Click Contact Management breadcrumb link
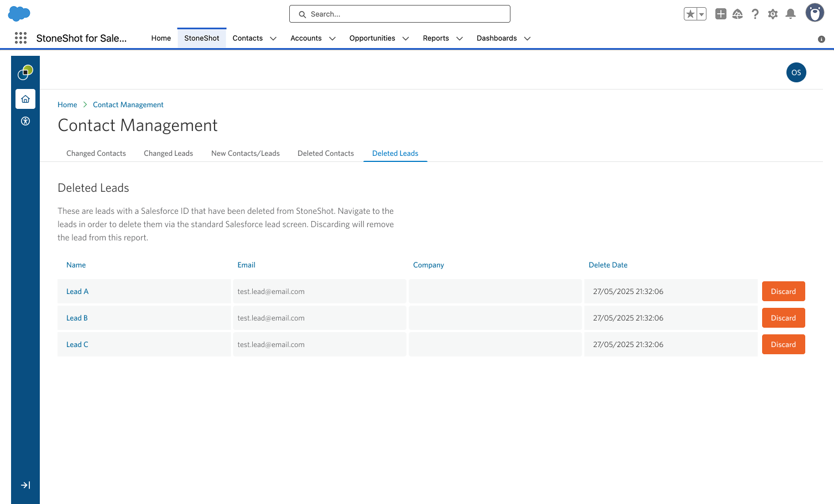This screenshot has width=834, height=504. (x=128, y=104)
